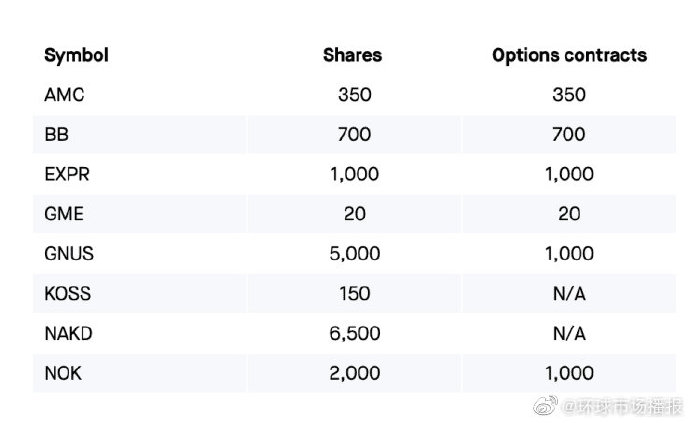Select the NOK symbol cell
The height and width of the screenshot is (423, 690).
(62, 373)
